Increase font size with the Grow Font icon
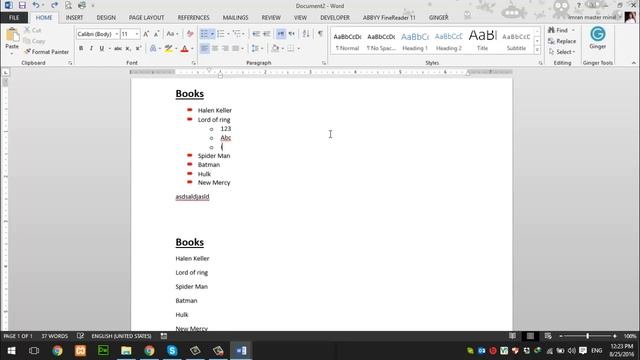The width and height of the screenshot is (640, 360). pyautogui.click(x=146, y=34)
